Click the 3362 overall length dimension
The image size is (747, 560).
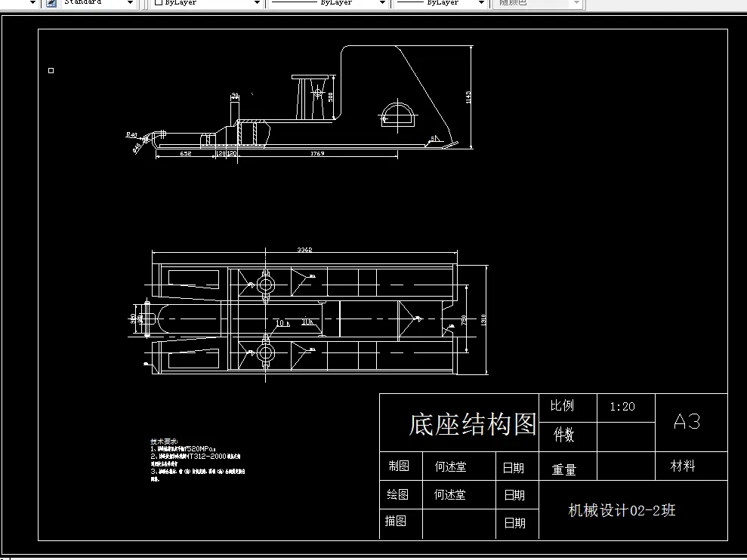(304, 247)
